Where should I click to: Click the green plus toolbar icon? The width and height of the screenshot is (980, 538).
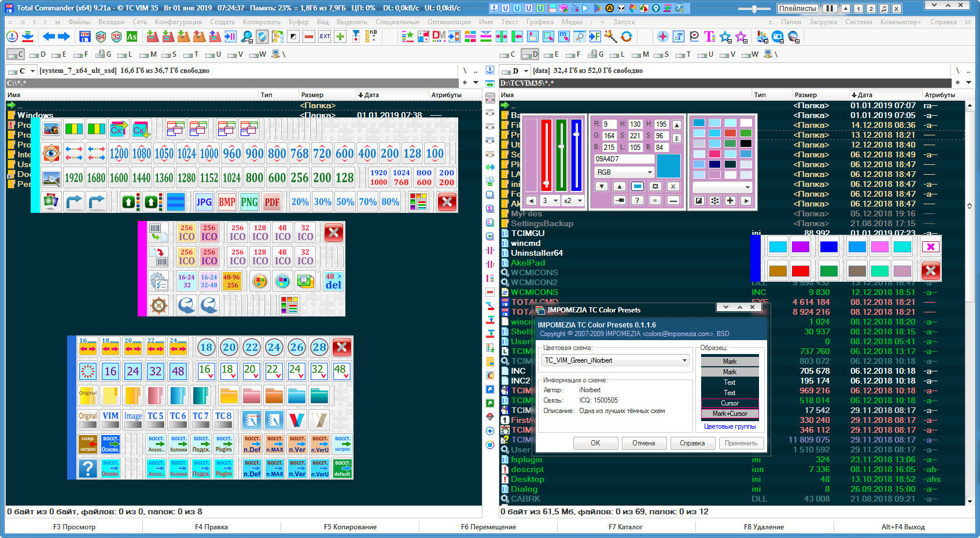point(340,36)
